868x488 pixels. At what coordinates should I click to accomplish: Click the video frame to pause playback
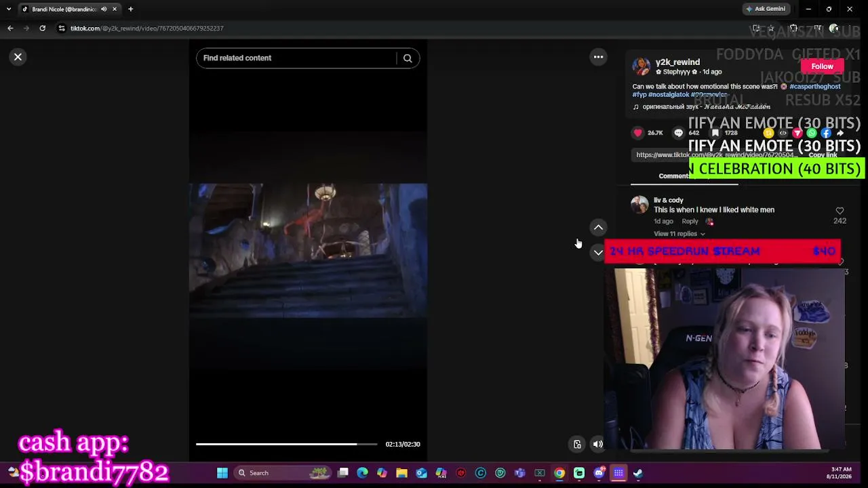click(308, 251)
